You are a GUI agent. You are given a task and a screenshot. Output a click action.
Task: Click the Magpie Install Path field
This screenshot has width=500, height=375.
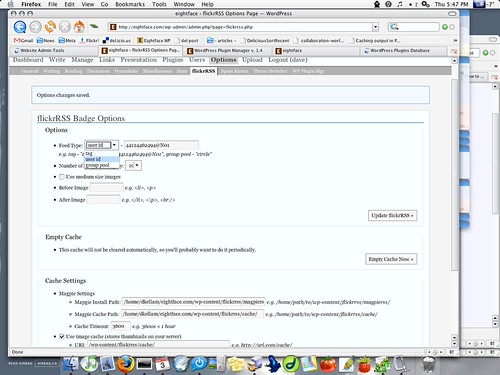[x=193, y=302]
